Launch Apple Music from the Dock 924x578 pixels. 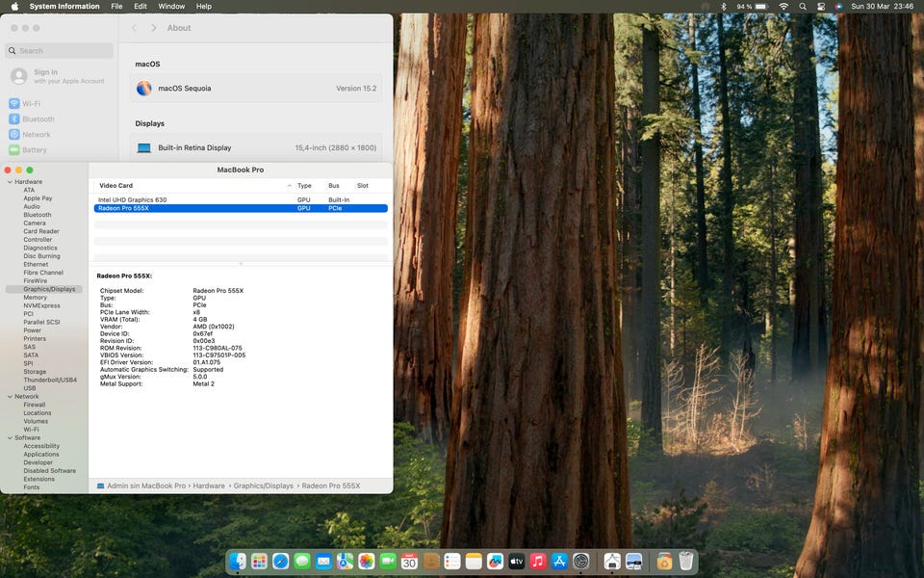(x=538, y=561)
